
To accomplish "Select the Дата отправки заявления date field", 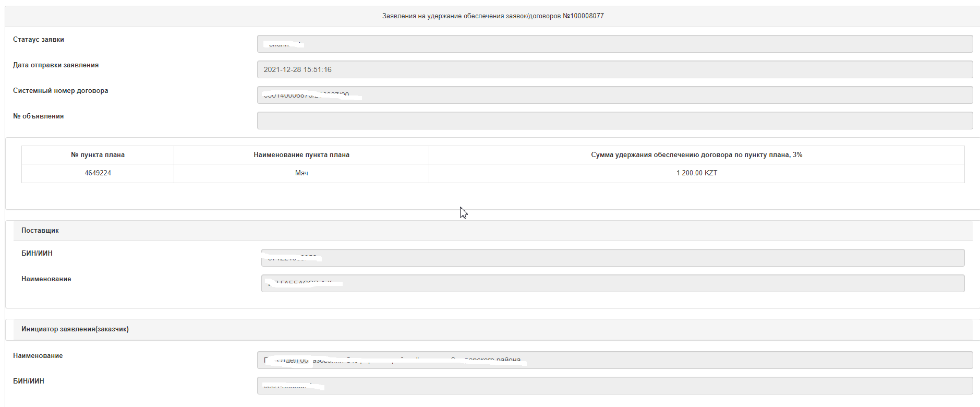I will click(614, 69).
